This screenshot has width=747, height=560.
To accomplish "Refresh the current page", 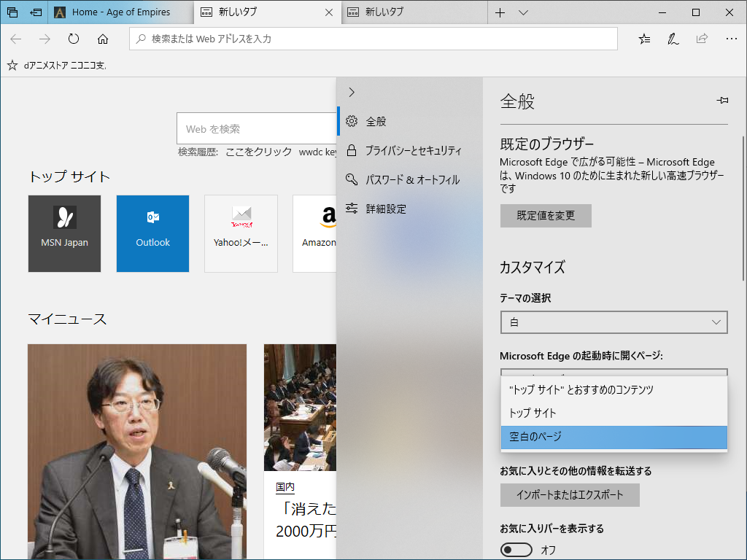I will pyautogui.click(x=74, y=39).
